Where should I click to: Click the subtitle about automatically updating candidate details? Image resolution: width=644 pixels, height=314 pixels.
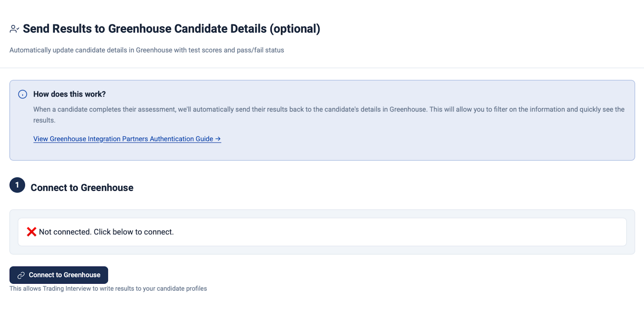click(147, 50)
